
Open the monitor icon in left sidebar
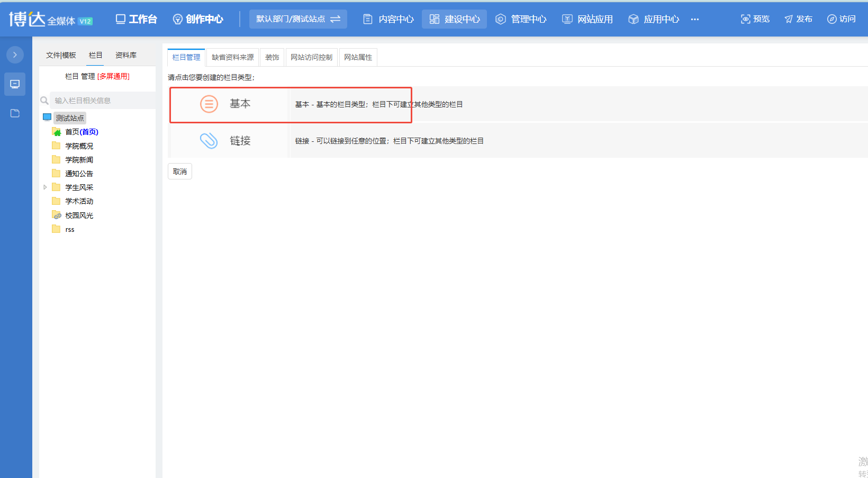tap(15, 84)
